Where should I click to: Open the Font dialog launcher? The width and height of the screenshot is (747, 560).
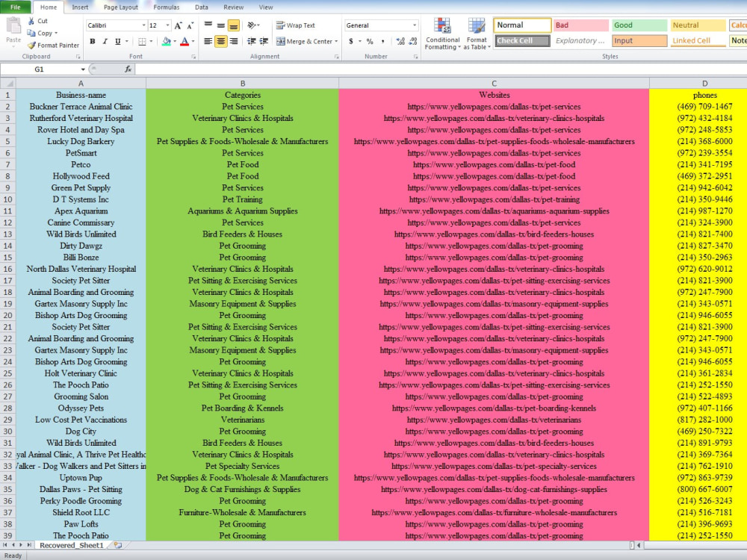(193, 57)
